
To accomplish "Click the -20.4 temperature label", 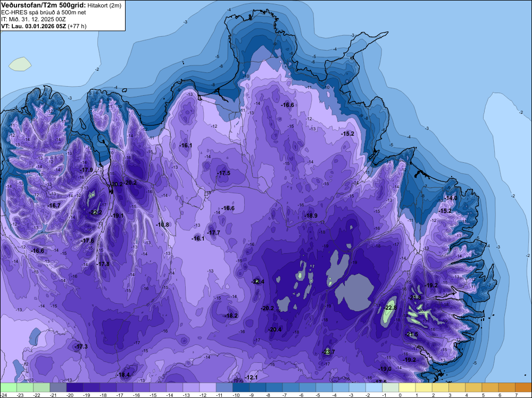I will [275, 329].
